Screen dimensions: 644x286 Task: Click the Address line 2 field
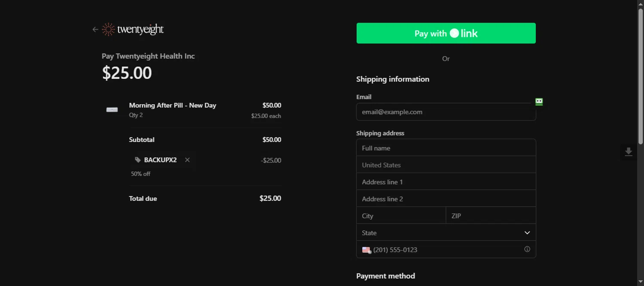click(x=446, y=199)
